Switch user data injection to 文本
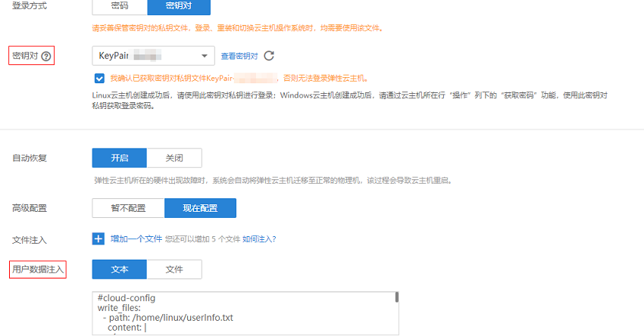 coord(119,269)
